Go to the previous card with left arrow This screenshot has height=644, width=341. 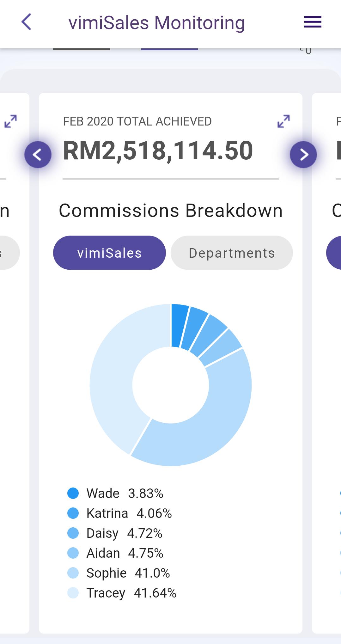click(x=38, y=155)
